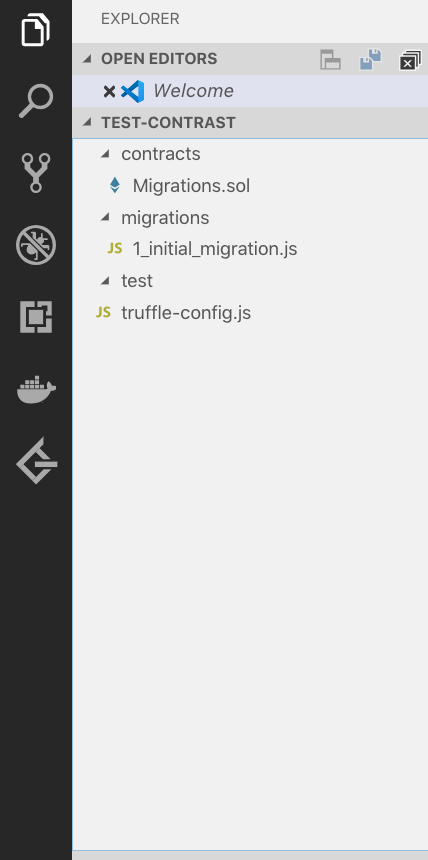
Task: Click the Close All Editors icon
Action: [x=410, y=60]
